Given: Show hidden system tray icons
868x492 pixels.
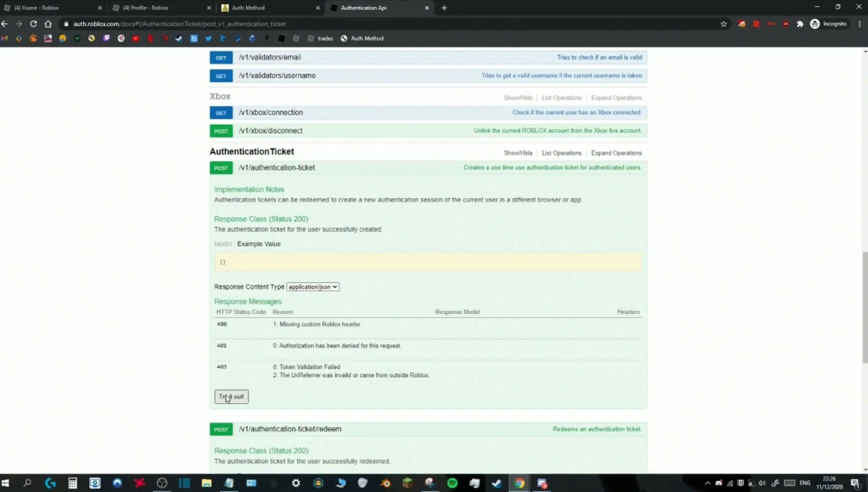Looking at the screenshot, I should tap(708, 483).
